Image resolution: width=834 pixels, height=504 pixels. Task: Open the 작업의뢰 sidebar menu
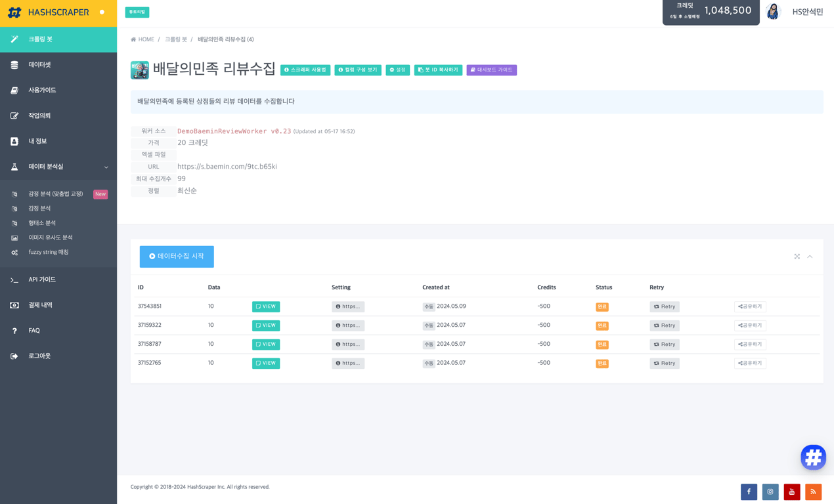click(x=58, y=116)
